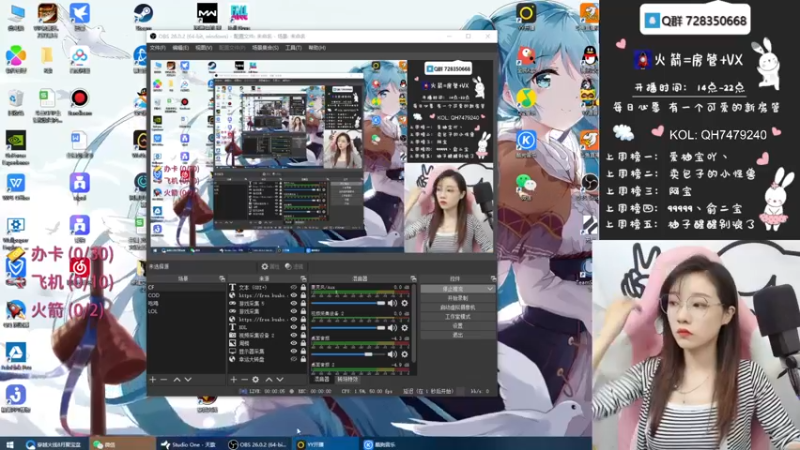Open the 工具(T) menu

point(293,48)
